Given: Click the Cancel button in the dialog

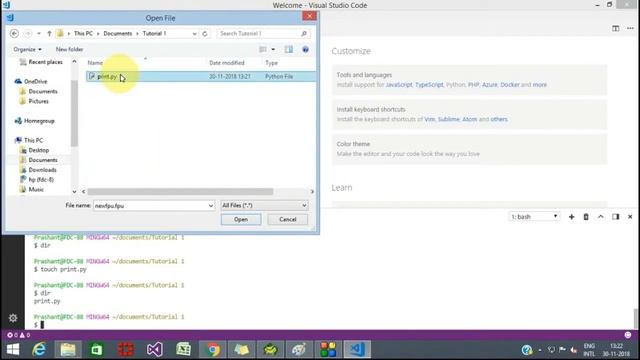Looking at the screenshot, I should (288, 219).
